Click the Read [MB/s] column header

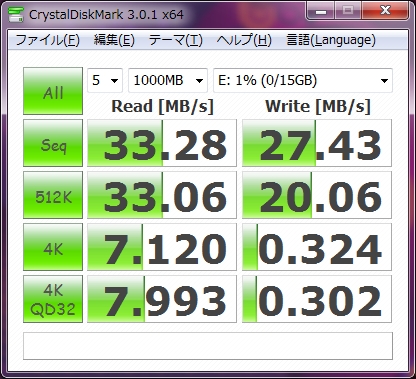pos(162,107)
